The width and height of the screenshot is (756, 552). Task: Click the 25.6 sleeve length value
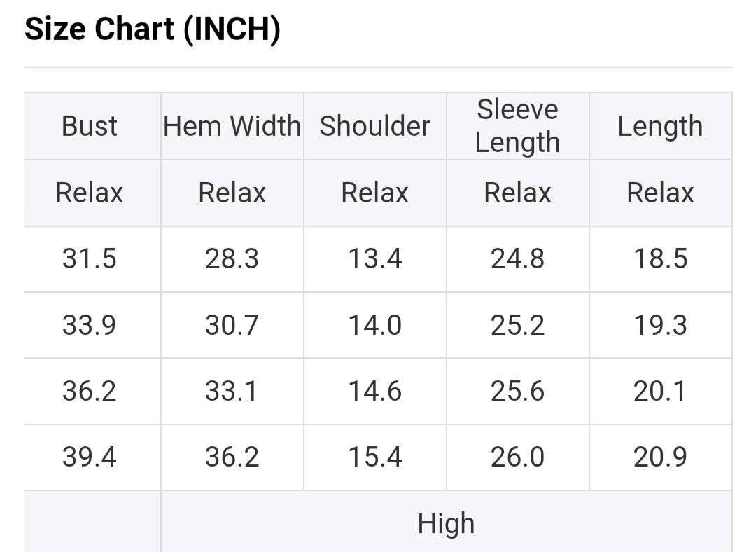click(517, 391)
